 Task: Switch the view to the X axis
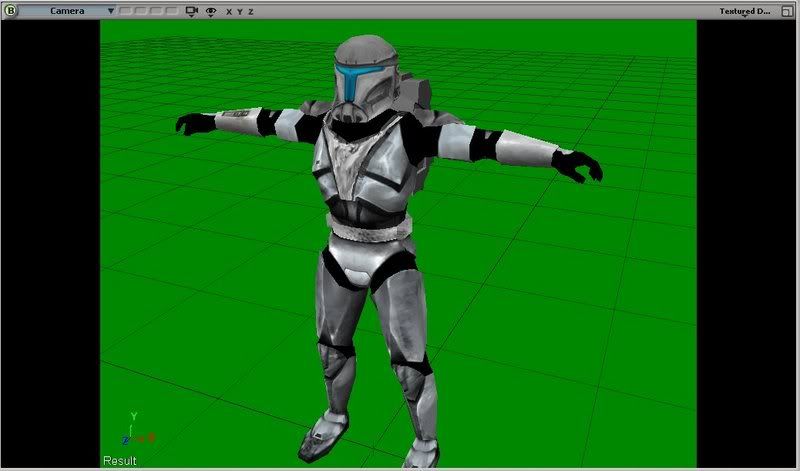pyautogui.click(x=229, y=12)
